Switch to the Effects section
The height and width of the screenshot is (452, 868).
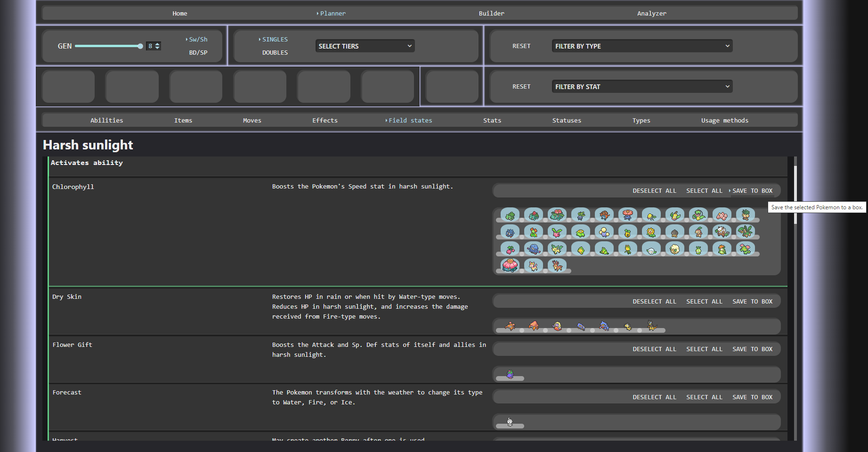point(325,120)
